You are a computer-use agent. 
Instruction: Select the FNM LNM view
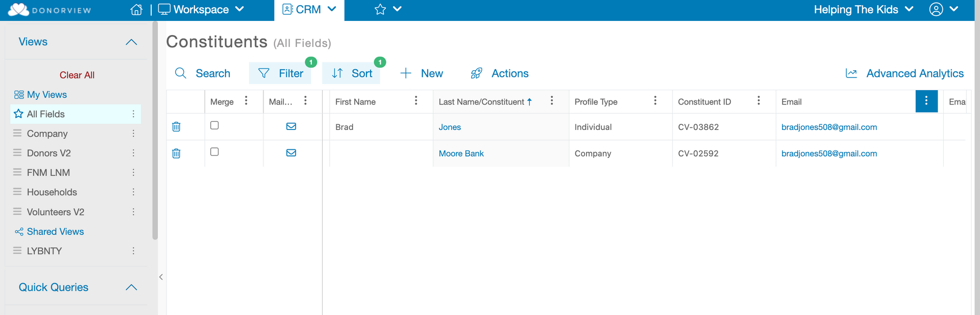click(48, 173)
